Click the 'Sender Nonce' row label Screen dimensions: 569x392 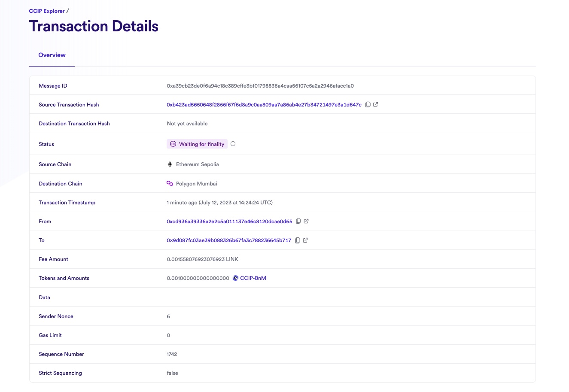(x=56, y=316)
